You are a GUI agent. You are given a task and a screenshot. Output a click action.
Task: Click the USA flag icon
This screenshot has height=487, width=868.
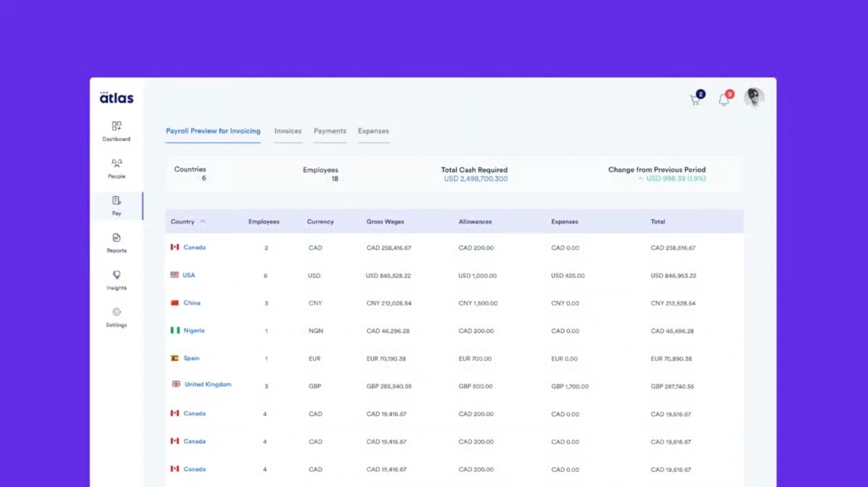(x=175, y=275)
